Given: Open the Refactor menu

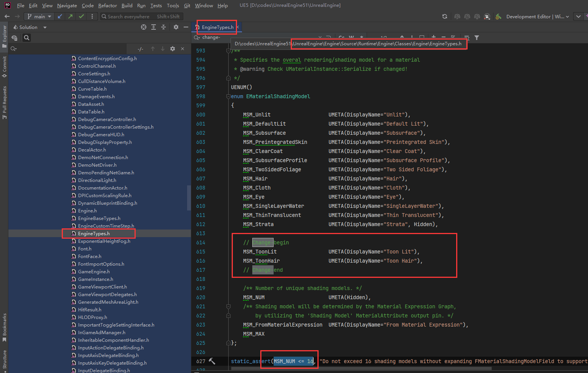Looking at the screenshot, I should pos(107,5).
